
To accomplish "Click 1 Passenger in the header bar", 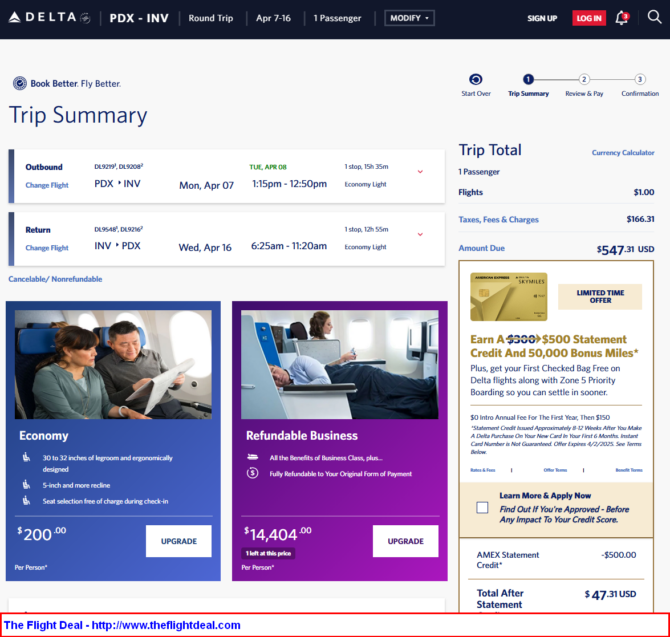I will point(337,18).
